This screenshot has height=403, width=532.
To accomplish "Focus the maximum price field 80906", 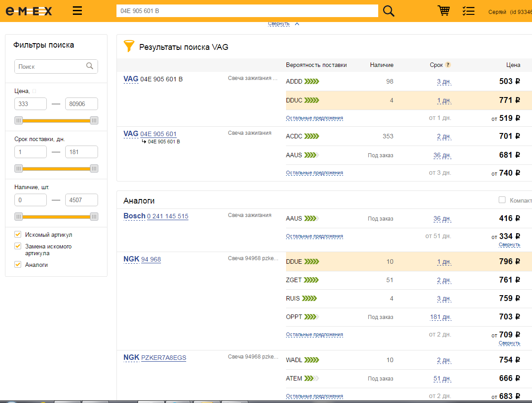I will (x=81, y=104).
